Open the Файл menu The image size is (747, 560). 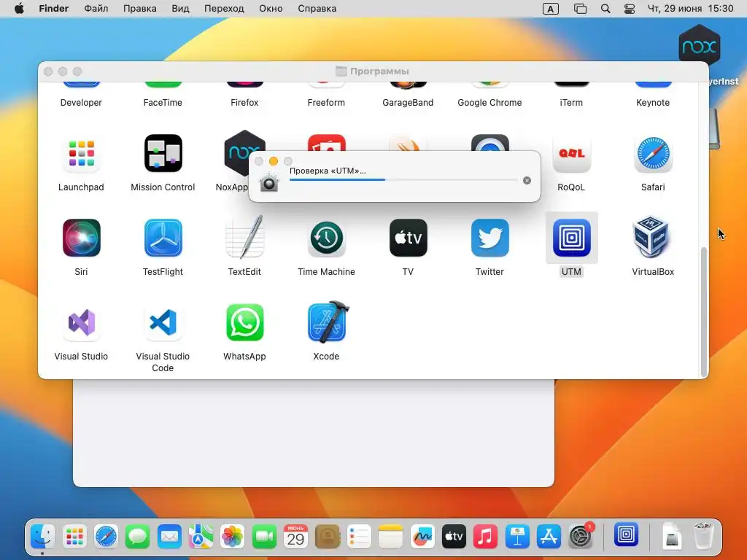(96, 9)
